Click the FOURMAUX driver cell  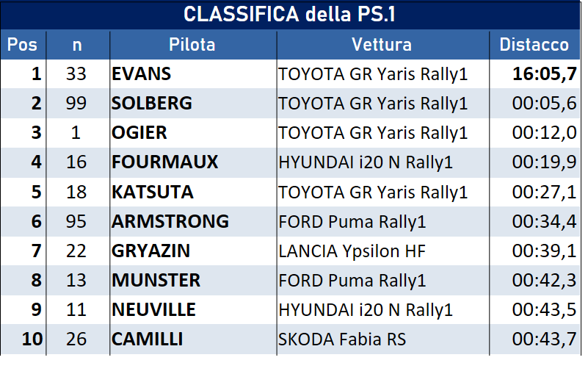click(x=165, y=162)
